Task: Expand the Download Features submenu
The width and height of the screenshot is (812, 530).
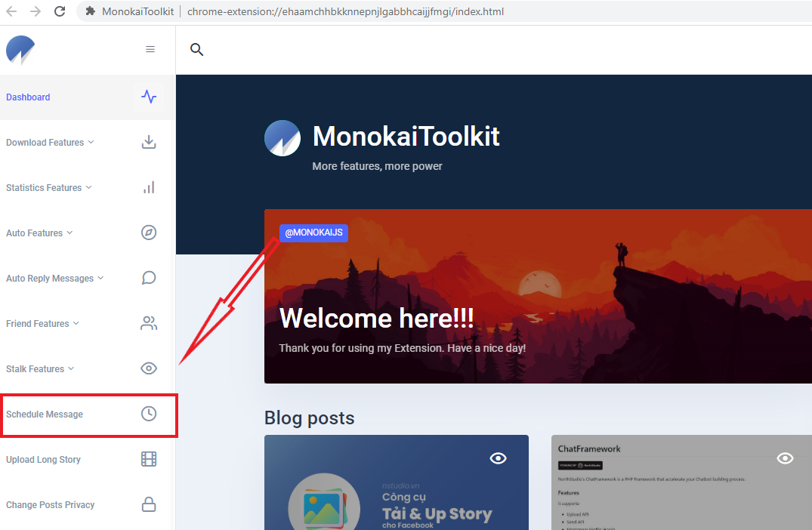Action: [50, 143]
